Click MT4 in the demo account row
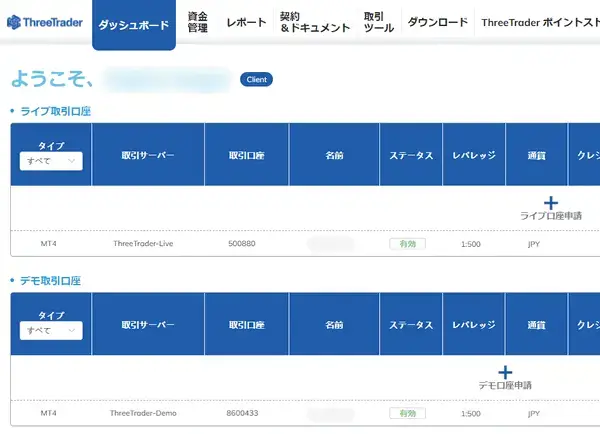The width and height of the screenshot is (600, 434). [x=49, y=413]
